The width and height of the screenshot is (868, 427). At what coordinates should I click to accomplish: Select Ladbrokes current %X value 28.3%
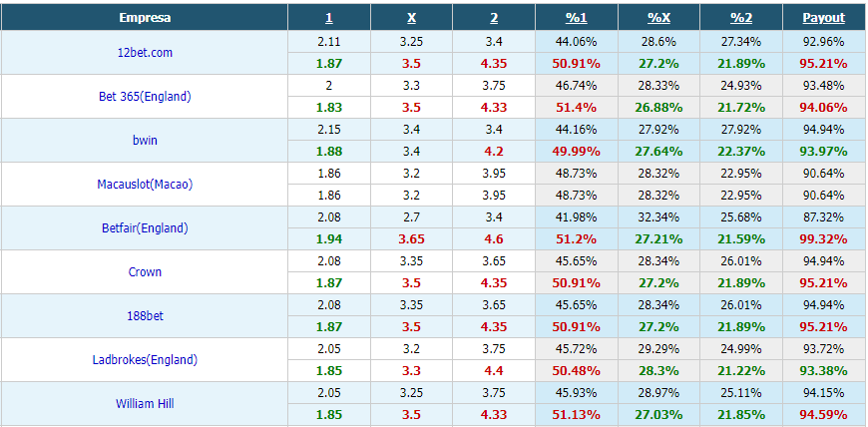coord(658,370)
